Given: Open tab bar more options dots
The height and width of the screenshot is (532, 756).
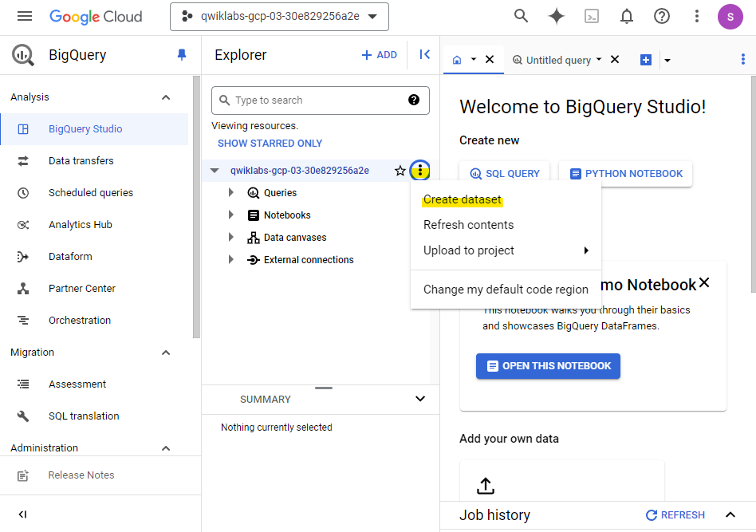Looking at the screenshot, I should [x=742, y=59].
